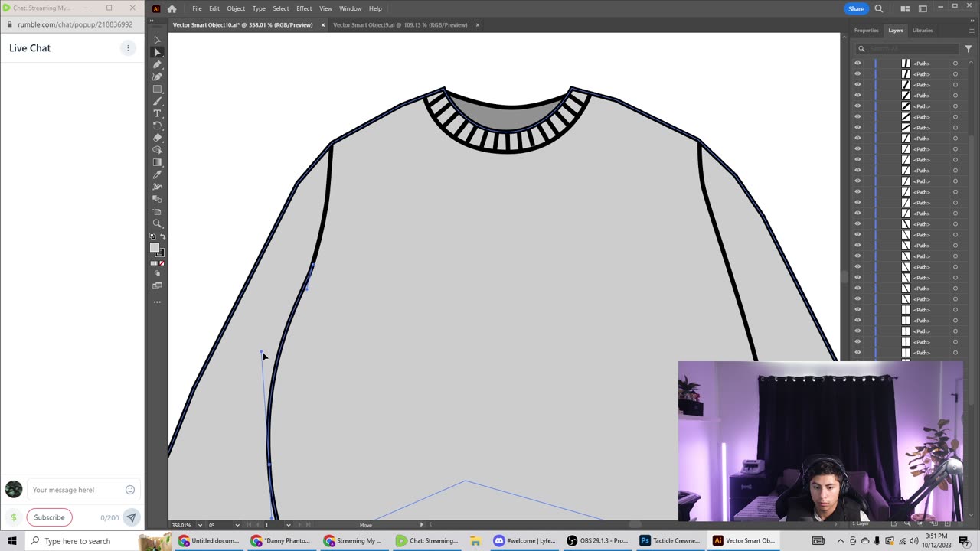
Task: Select the Pen tool
Action: 157,64
